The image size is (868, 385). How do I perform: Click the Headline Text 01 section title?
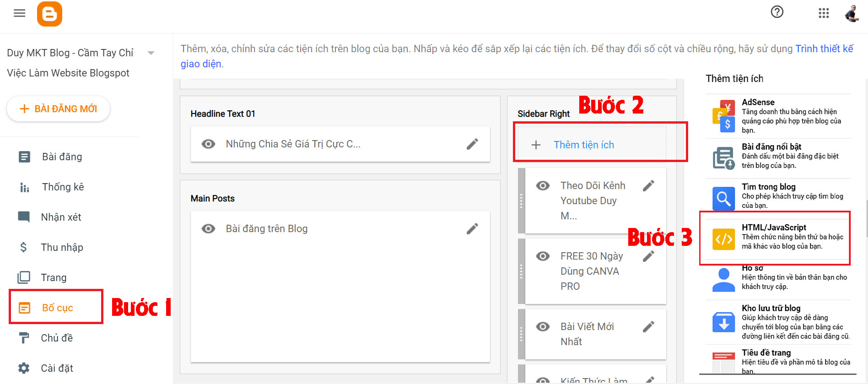coord(223,114)
